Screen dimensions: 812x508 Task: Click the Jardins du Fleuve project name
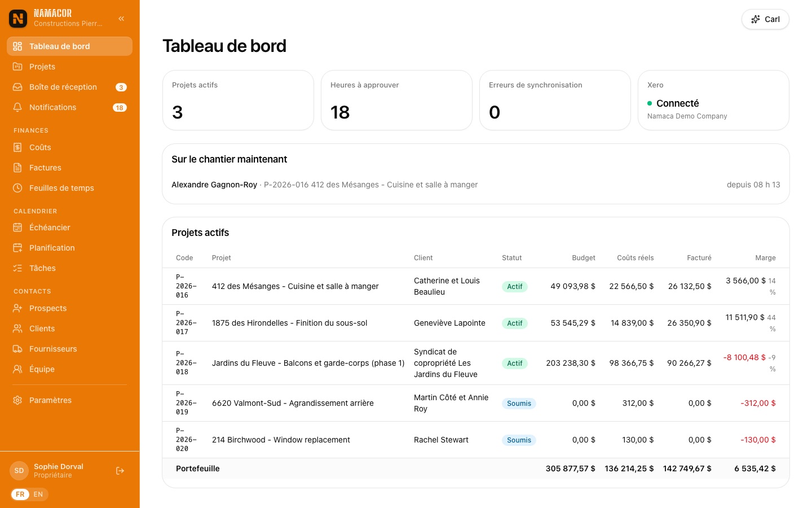click(x=308, y=363)
